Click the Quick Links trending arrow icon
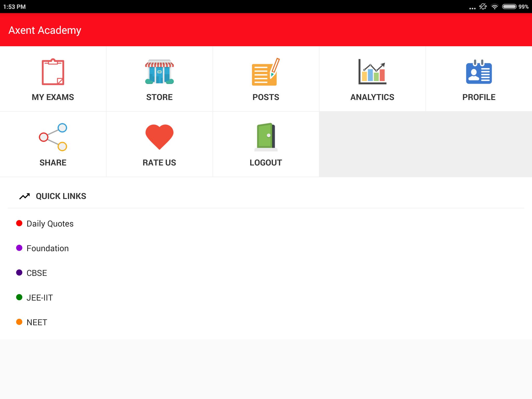The image size is (532, 399). (25, 196)
